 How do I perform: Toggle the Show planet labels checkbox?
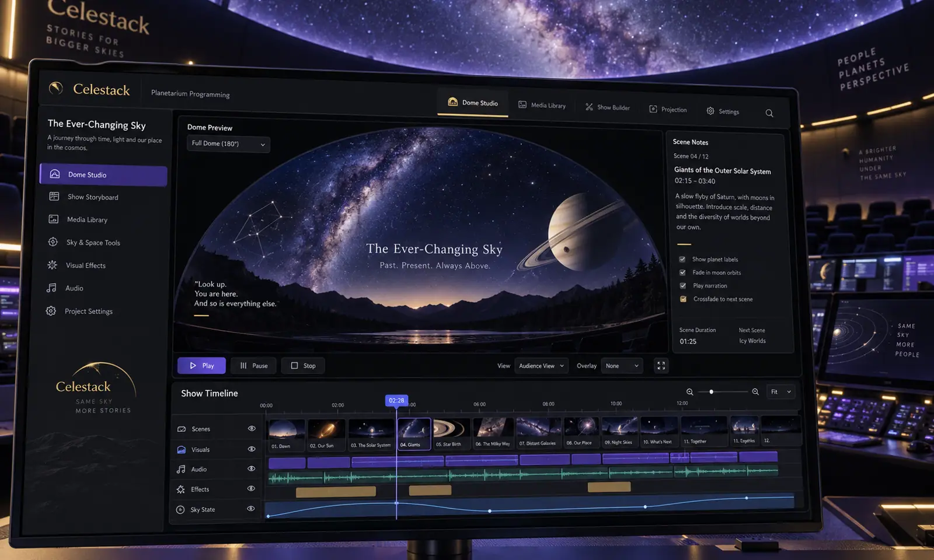click(682, 259)
